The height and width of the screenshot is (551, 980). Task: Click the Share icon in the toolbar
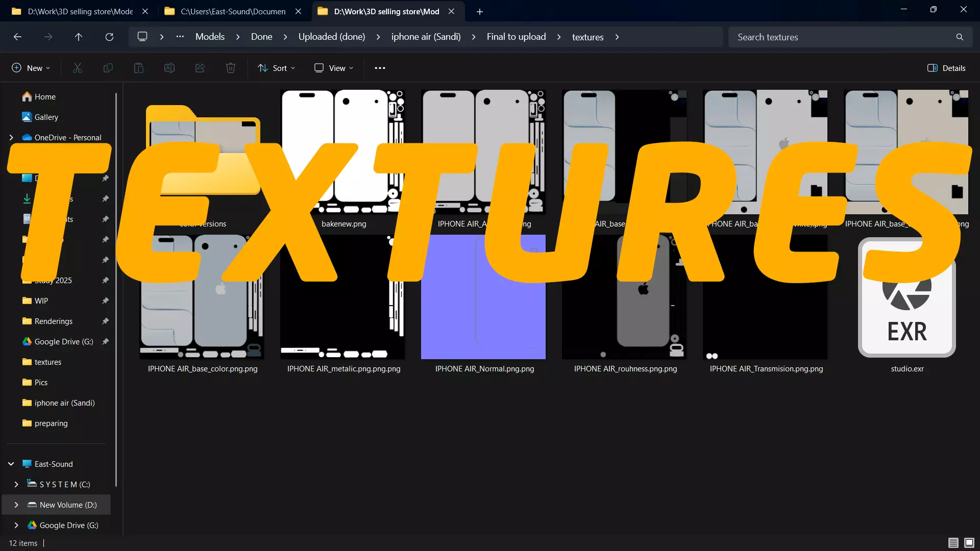[200, 68]
